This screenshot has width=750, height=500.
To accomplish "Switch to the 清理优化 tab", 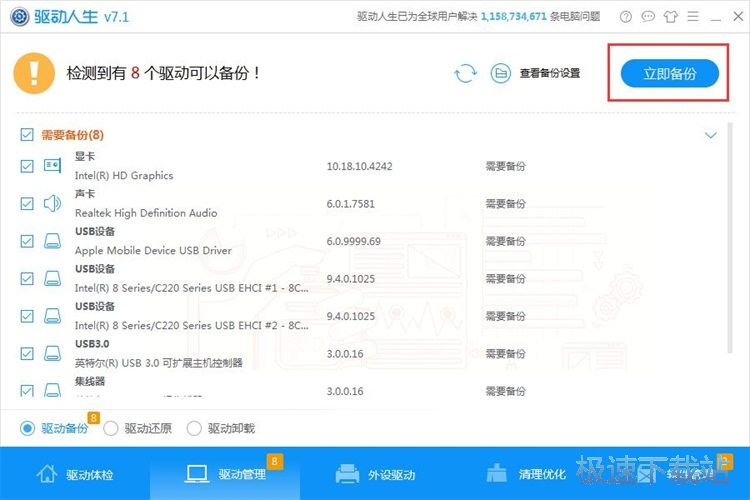I will click(525, 474).
